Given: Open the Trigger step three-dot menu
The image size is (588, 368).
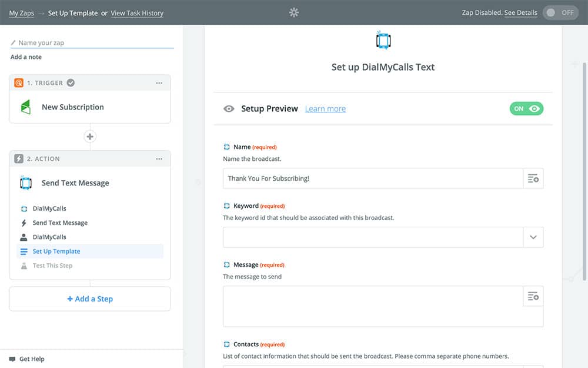Looking at the screenshot, I should 159,83.
